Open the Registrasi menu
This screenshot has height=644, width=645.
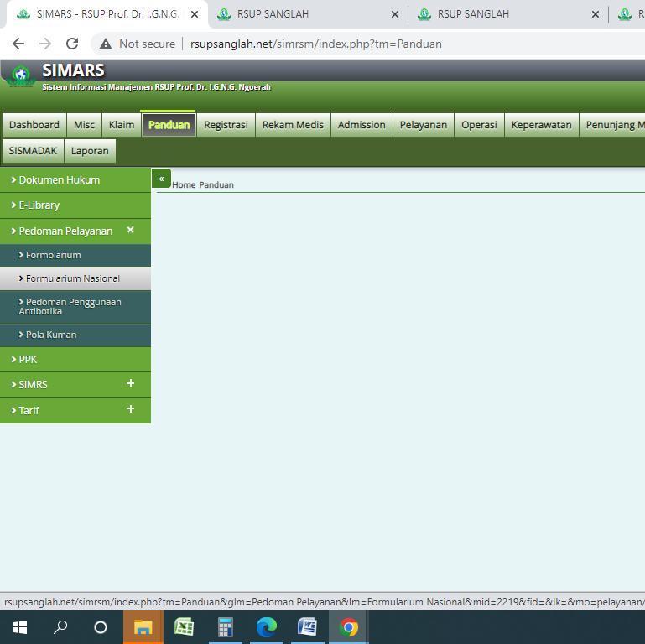[x=226, y=125]
